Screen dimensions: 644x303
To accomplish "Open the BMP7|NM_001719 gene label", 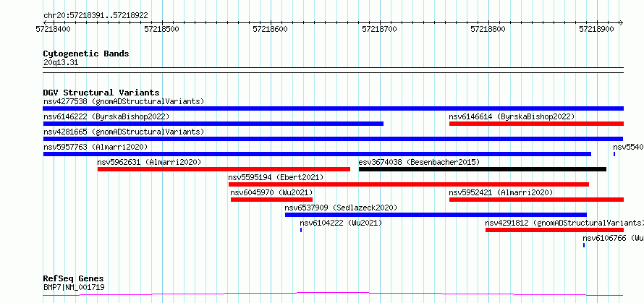I will pos(74,287).
